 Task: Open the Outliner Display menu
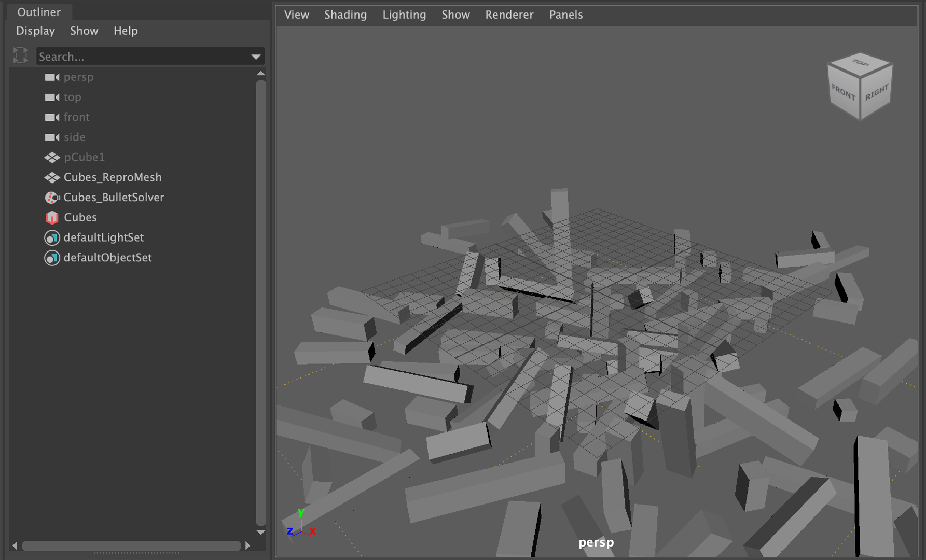click(35, 31)
